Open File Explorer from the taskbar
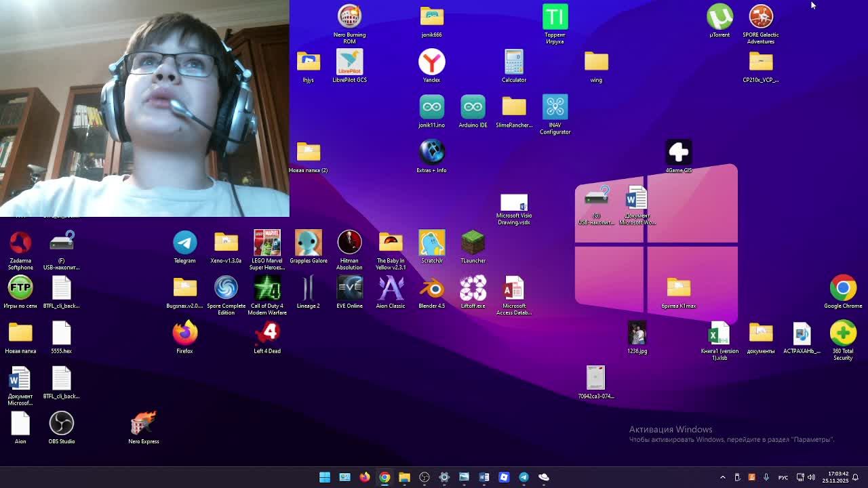Screen dimensions: 868x488 404,477
